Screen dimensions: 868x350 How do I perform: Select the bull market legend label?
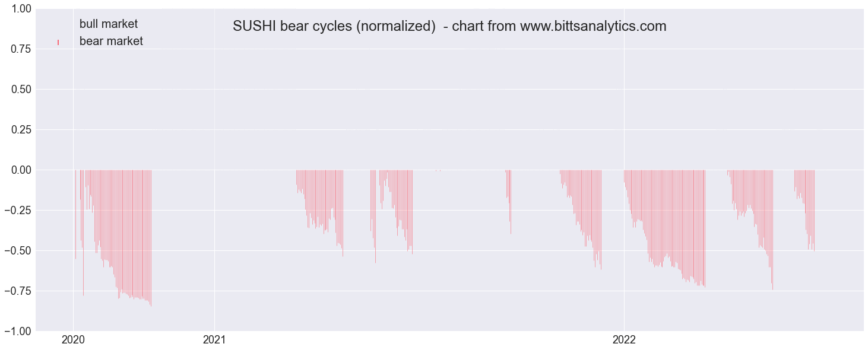(109, 24)
